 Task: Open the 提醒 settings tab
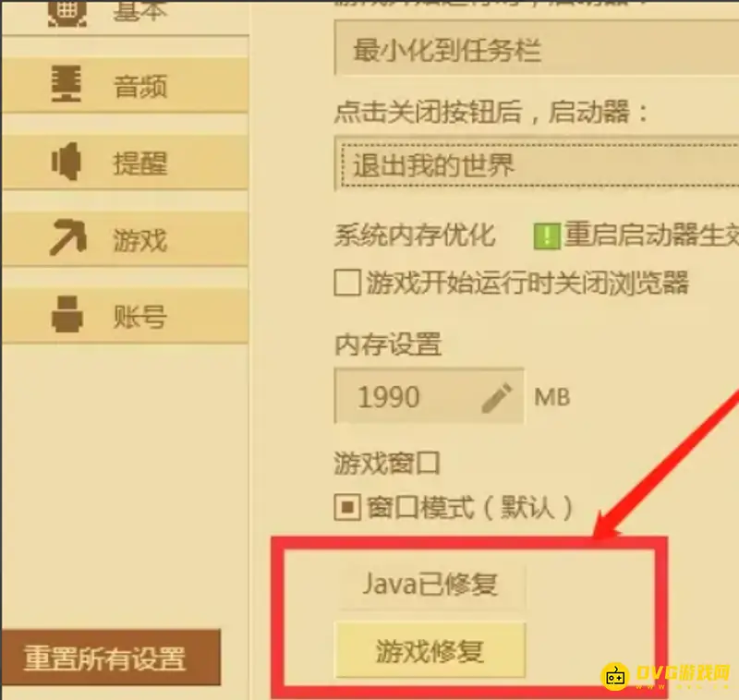(x=125, y=162)
